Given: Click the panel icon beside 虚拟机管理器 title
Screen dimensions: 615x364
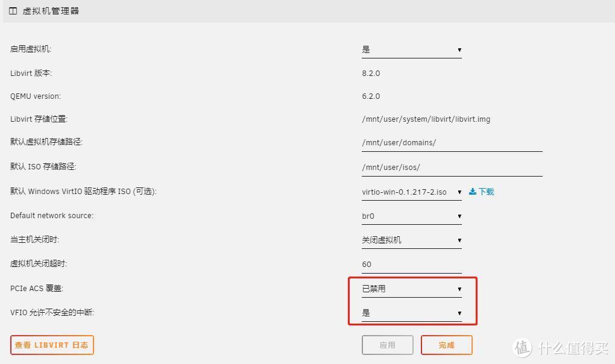Looking at the screenshot, I should pos(12,10).
